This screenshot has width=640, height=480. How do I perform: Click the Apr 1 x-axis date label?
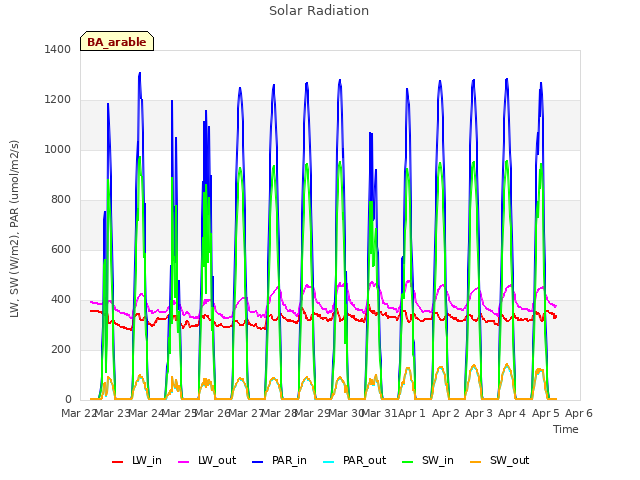[412, 413]
